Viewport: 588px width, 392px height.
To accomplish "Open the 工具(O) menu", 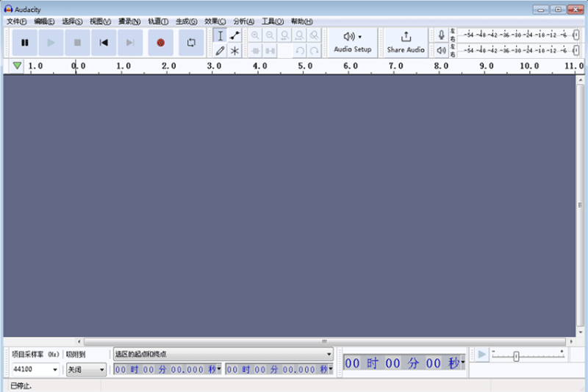I will coord(272,21).
